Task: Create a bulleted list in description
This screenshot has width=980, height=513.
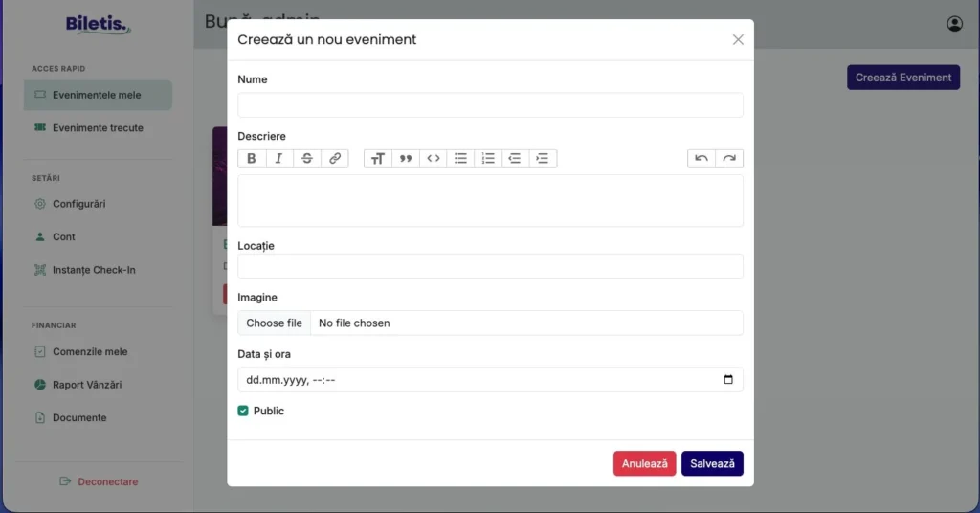Action: pos(460,159)
